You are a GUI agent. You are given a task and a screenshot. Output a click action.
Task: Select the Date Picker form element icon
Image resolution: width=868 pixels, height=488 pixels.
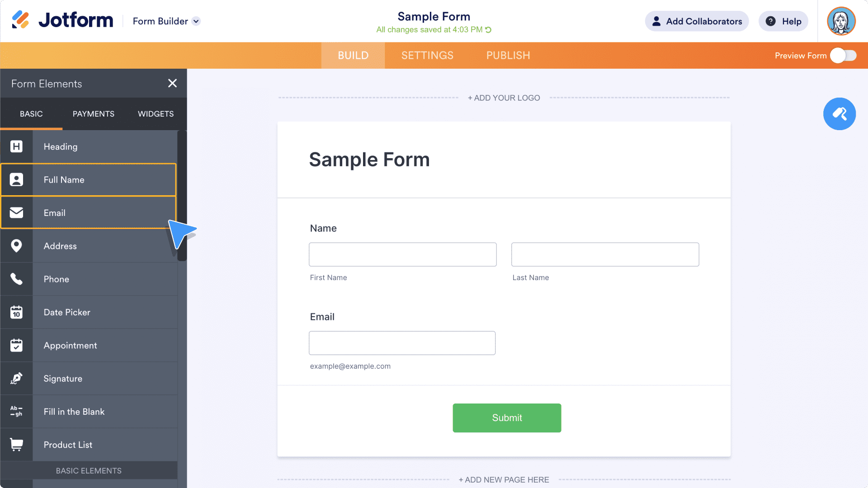click(x=16, y=312)
